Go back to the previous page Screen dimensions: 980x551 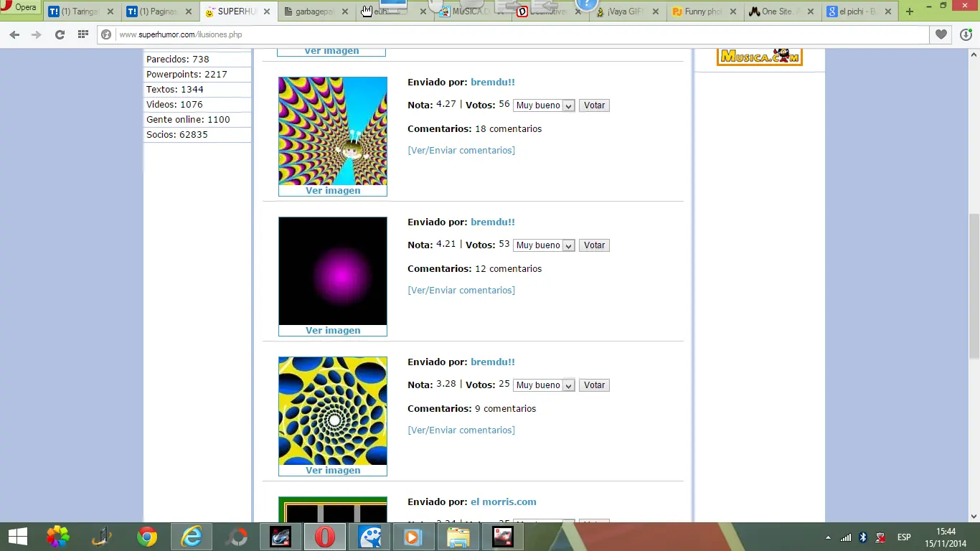tap(14, 34)
